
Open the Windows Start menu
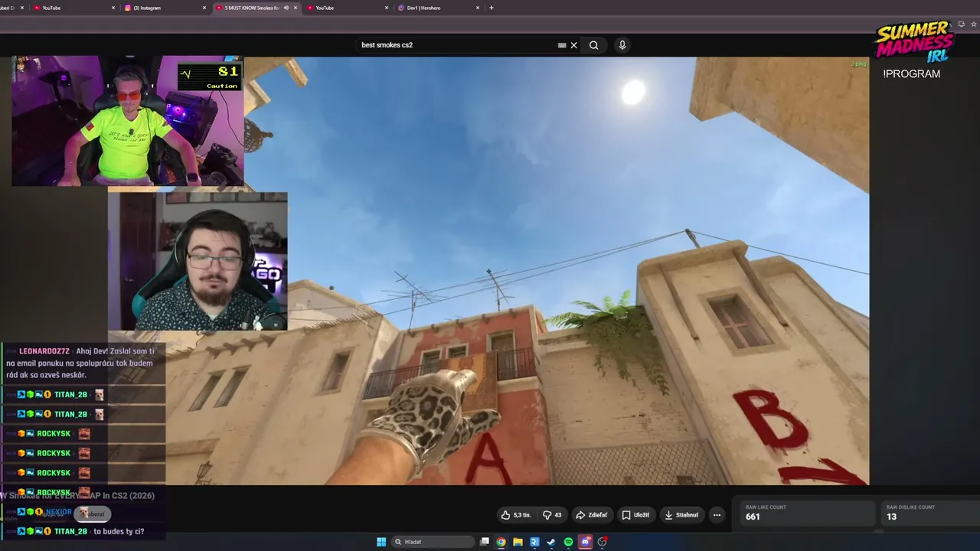click(x=381, y=542)
